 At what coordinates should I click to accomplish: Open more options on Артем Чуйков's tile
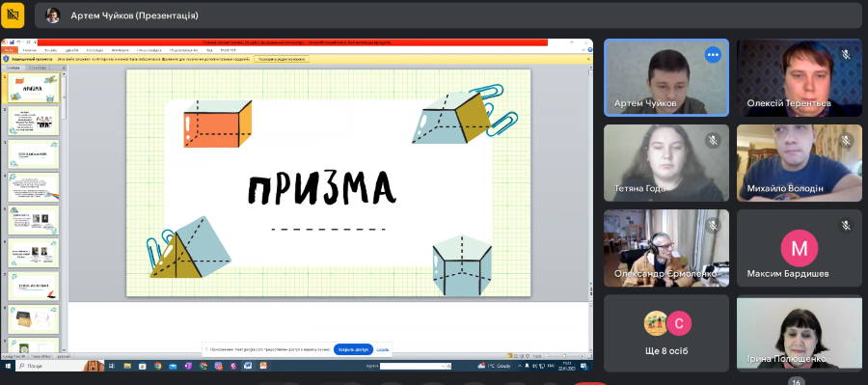pyautogui.click(x=713, y=55)
